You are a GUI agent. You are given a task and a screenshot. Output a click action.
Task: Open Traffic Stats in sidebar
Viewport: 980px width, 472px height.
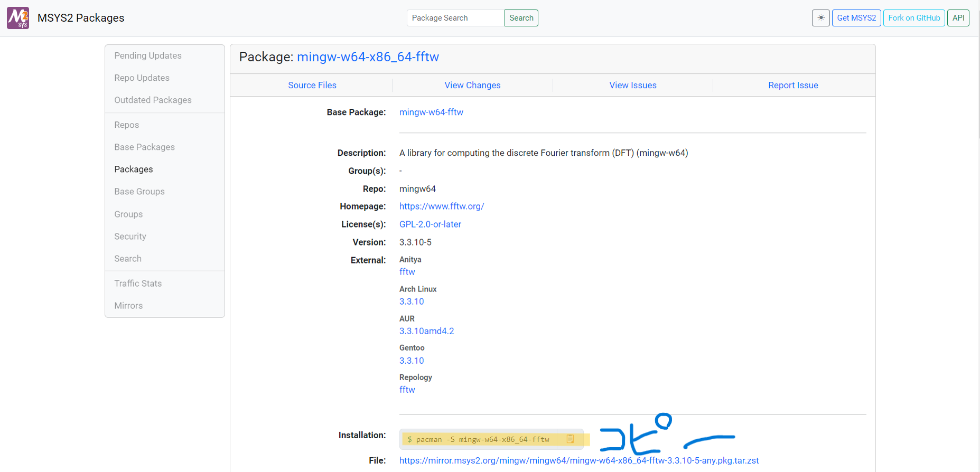click(x=138, y=283)
